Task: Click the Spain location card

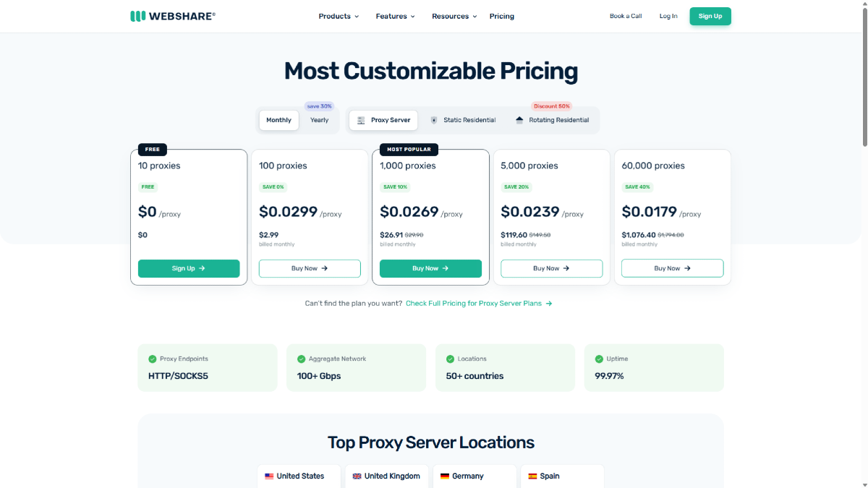Action: (562, 476)
